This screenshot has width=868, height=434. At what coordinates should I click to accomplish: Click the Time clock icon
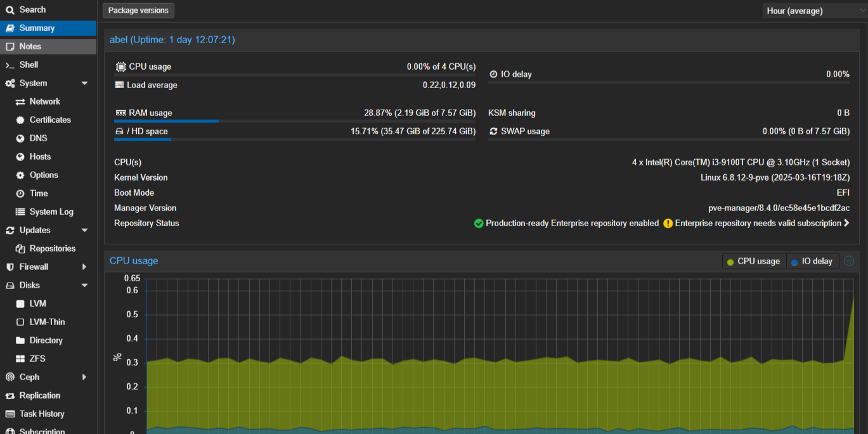20,193
